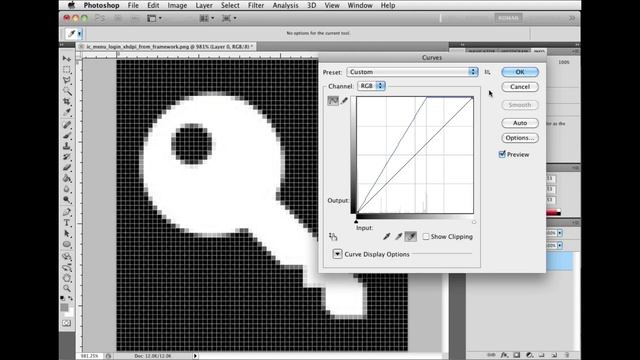The width and height of the screenshot is (640, 360).
Task: Open the Layer menu
Action: [204, 5]
